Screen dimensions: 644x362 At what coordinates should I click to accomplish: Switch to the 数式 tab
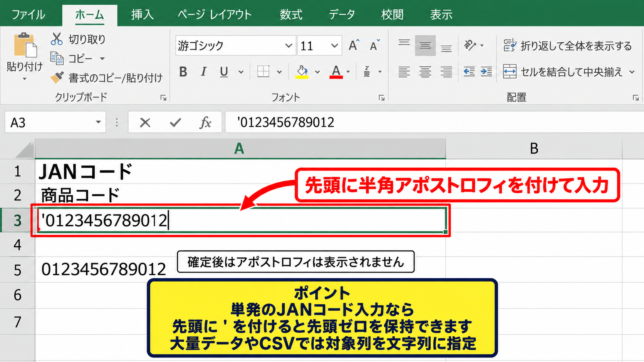click(x=291, y=15)
